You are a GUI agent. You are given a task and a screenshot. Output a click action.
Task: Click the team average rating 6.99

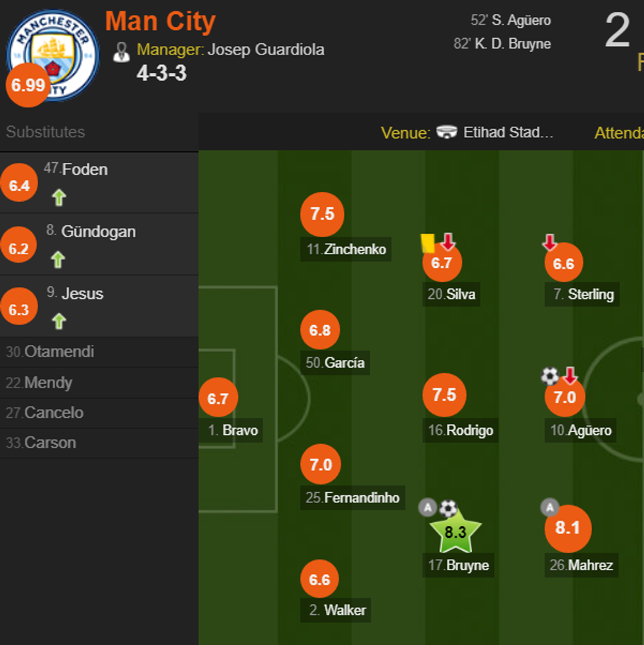click(28, 85)
